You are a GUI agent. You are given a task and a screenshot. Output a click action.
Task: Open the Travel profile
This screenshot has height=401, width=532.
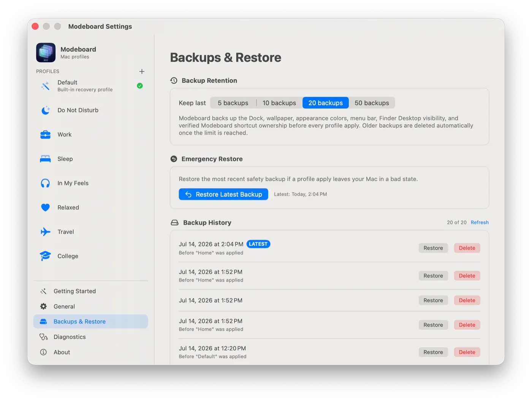(x=90, y=232)
